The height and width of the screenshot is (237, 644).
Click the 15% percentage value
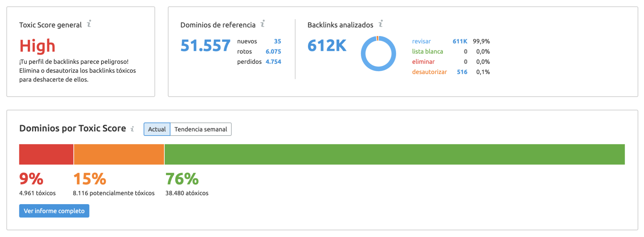(90, 179)
